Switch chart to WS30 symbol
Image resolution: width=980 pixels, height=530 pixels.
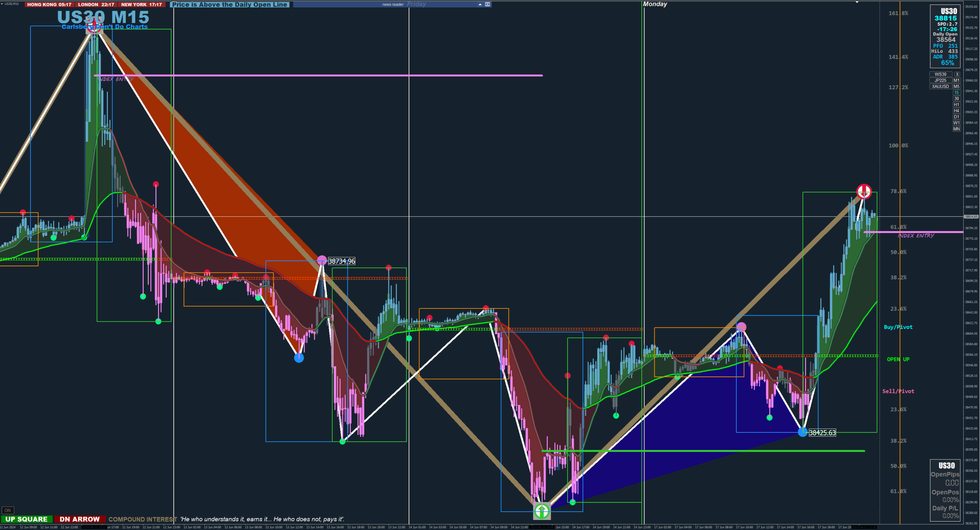click(x=940, y=74)
